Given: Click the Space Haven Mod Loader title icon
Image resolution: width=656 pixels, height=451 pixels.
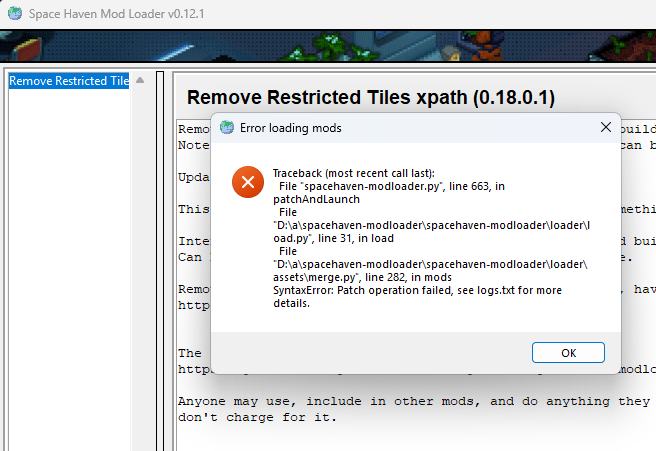Looking at the screenshot, I should pos(15,13).
